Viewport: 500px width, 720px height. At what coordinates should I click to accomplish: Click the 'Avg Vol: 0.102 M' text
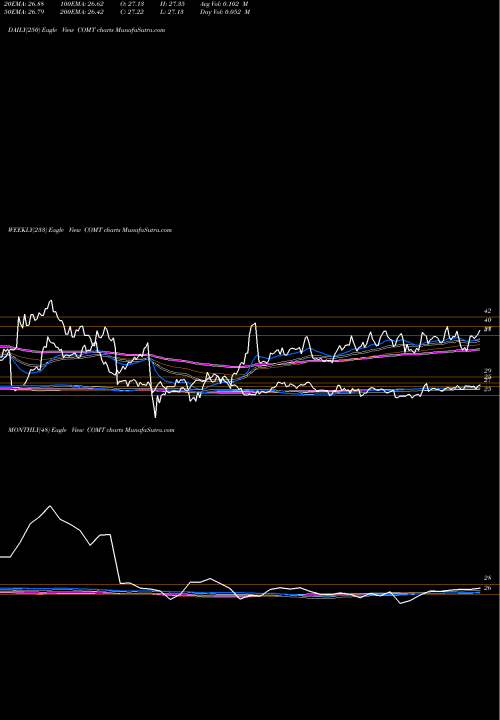[x=224, y=3]
